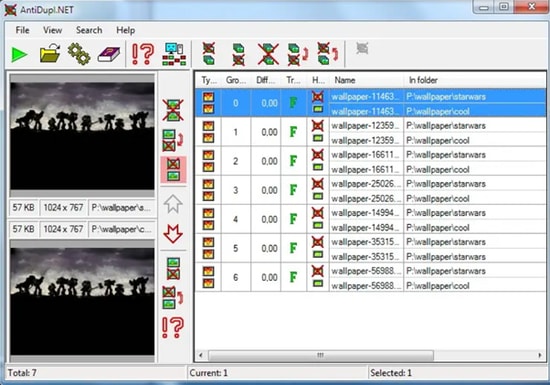Click 'Current: 1' in the status bar
This screenshot has height=385, width=550.
208,373
